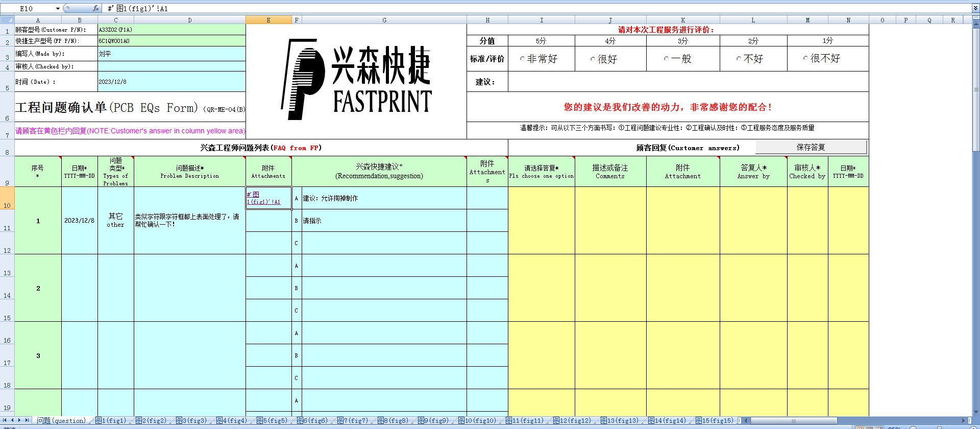Image resolution: width=980 pixels, height=429 pixels.
Task: Click the select-all corner of the grid
Action: pos(7,20)
